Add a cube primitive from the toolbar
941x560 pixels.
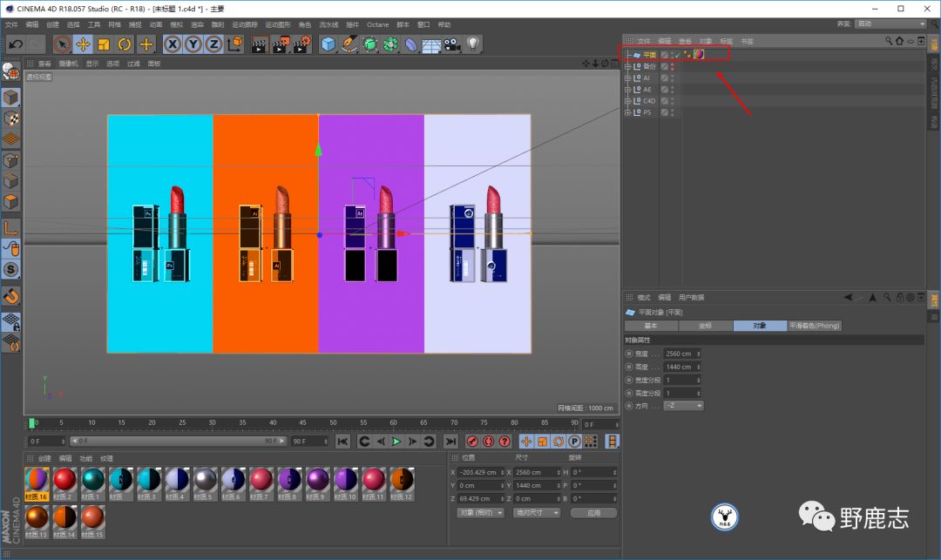coord(328,44)
